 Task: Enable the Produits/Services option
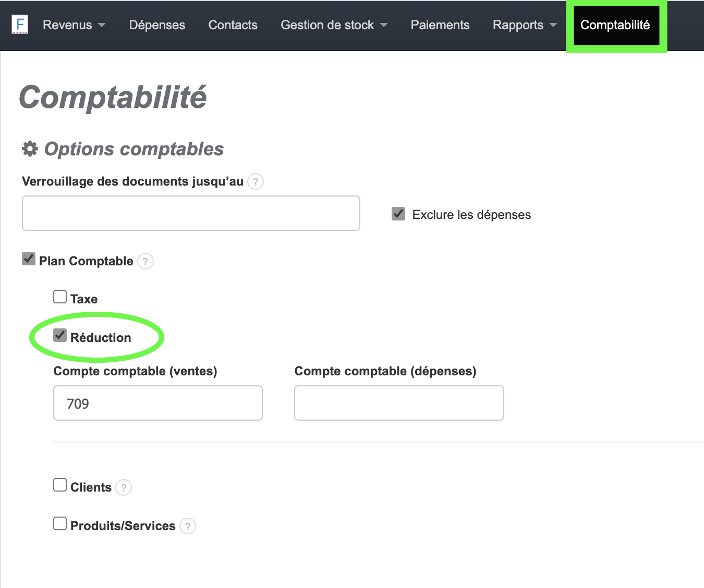tap(60, 523)
